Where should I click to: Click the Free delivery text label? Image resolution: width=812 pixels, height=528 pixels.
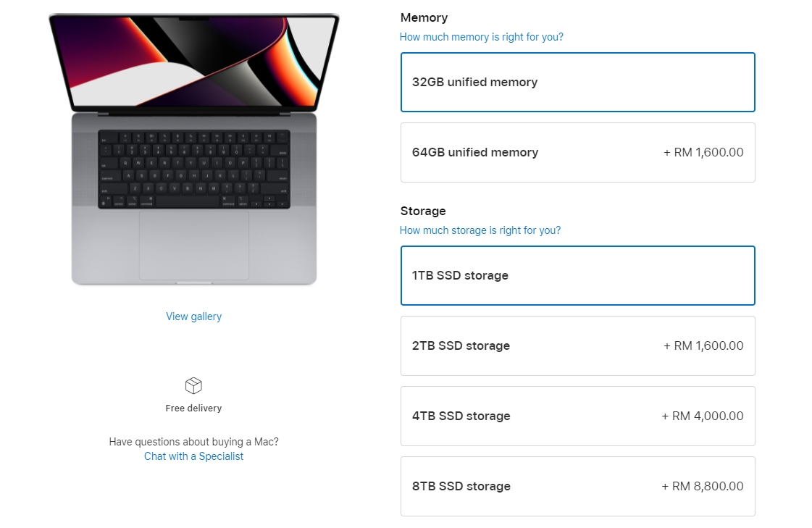pos(193,408)
